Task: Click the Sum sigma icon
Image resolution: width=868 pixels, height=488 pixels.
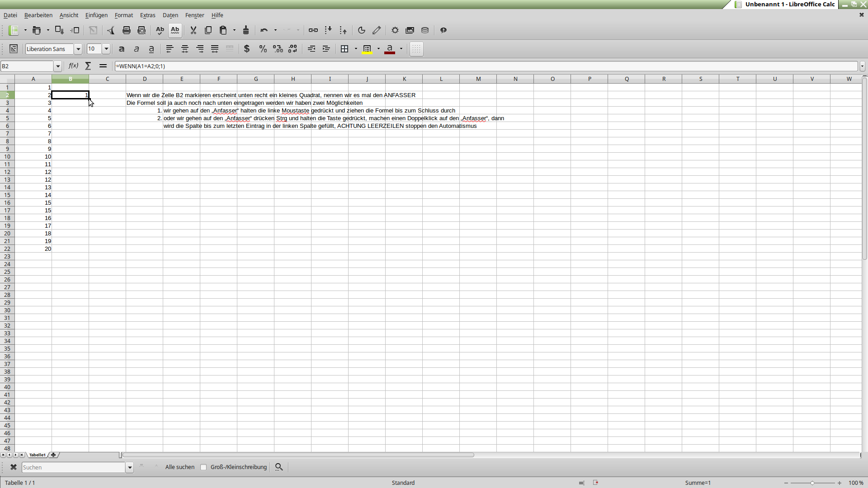Action: click(x=88, y=66)
